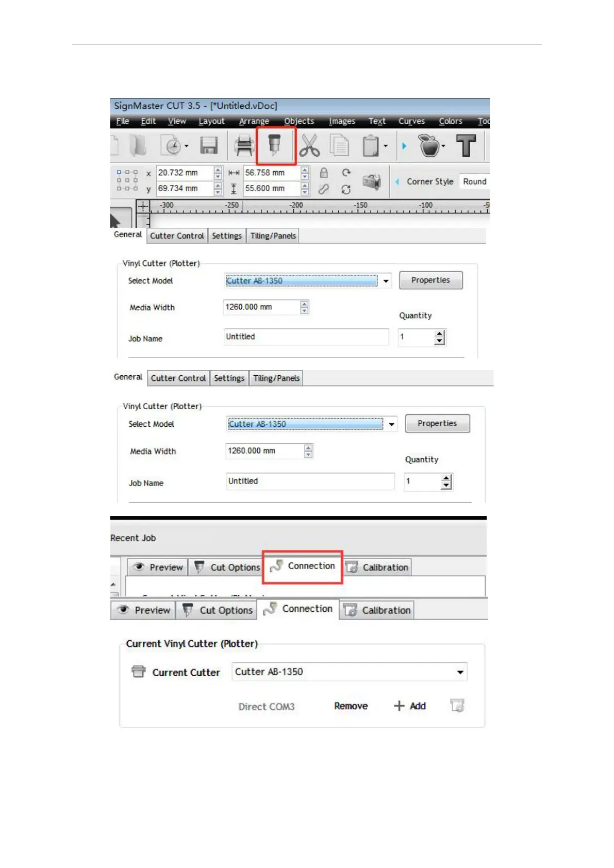This screenshot has width=614, height=868.
Task: Click the Print icon in toolbar
Action: (x=244, y=146)
